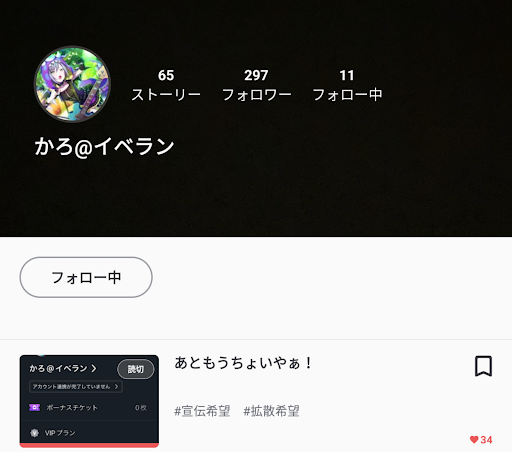This screenshot has height=452, width=512.
Task: Open the story title あともうちょいやぁ！
Action: [x=243, y=363]
